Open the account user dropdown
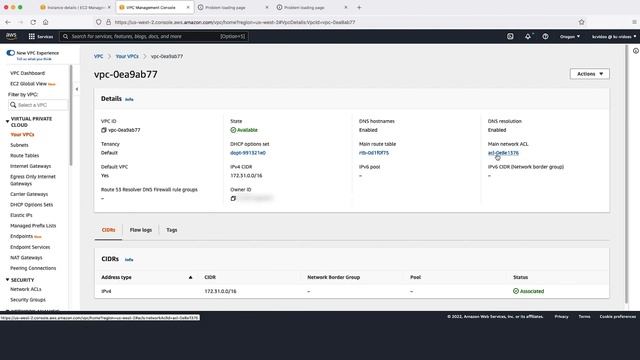This screenshot has width=640, height=360. (x=614, y=36)
